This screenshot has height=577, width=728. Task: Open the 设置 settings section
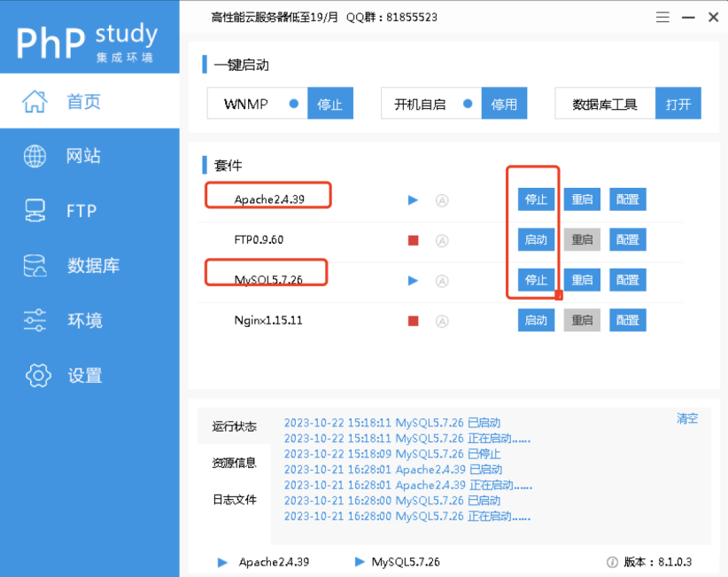click(89, 375)
